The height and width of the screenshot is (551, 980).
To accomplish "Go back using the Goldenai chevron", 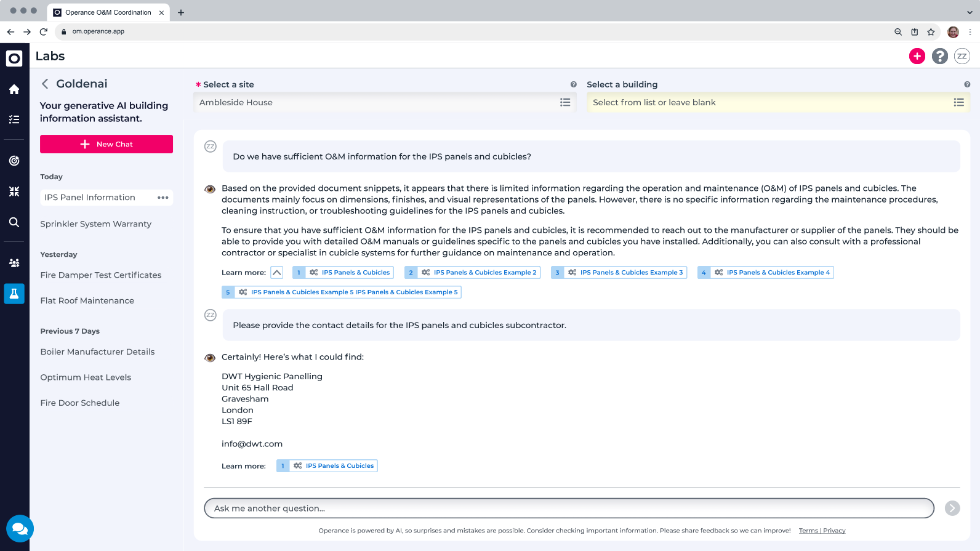I will [45, 84].
